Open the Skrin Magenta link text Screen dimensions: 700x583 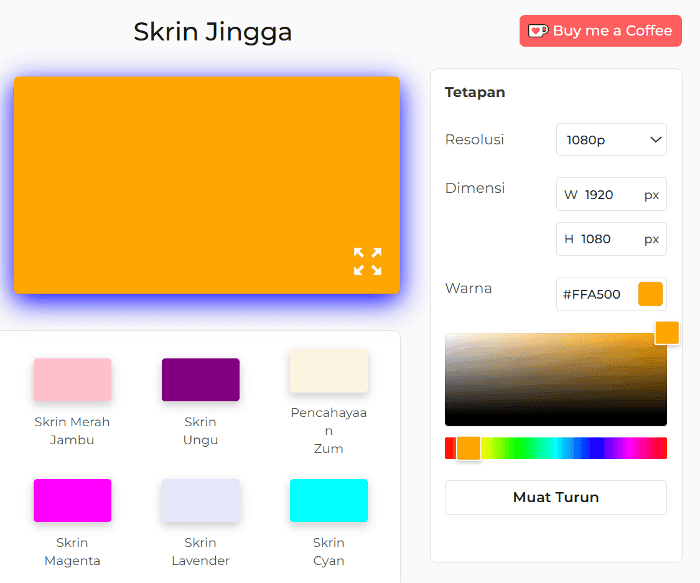coord(72,552)
